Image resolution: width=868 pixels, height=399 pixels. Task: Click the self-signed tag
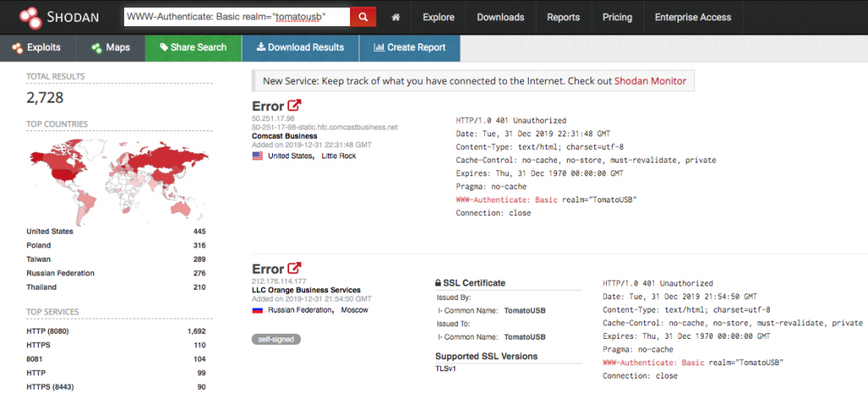click(276, 339)
